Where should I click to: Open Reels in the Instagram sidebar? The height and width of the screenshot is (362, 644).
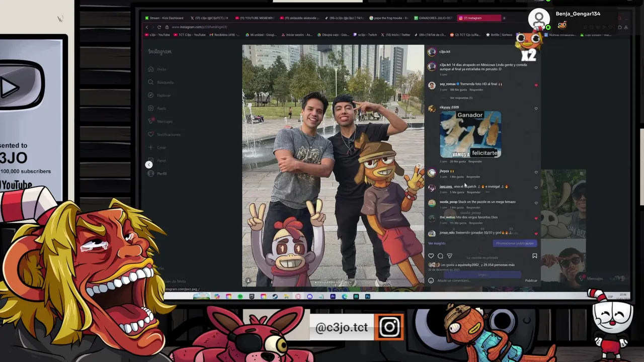click(x=157, y=109)
